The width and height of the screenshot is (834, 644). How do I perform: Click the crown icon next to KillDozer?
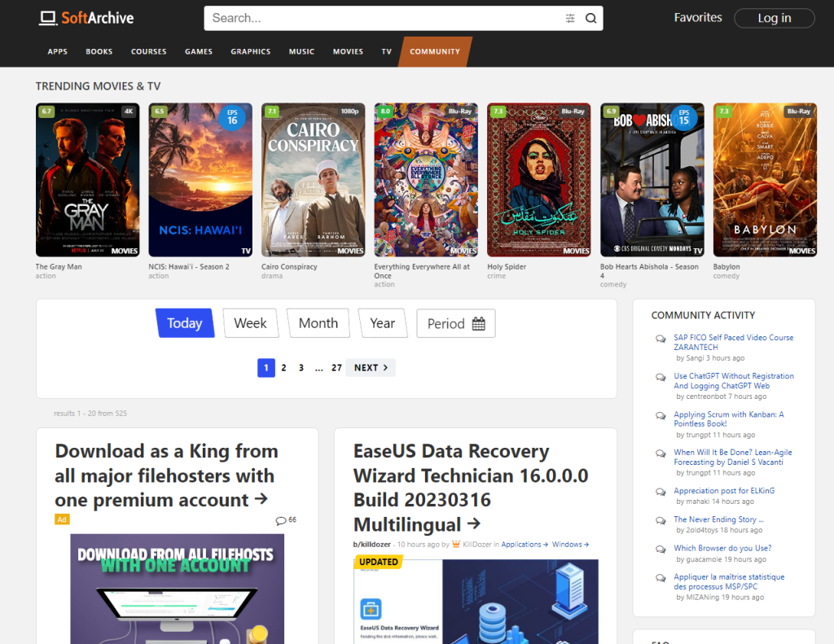456,544
